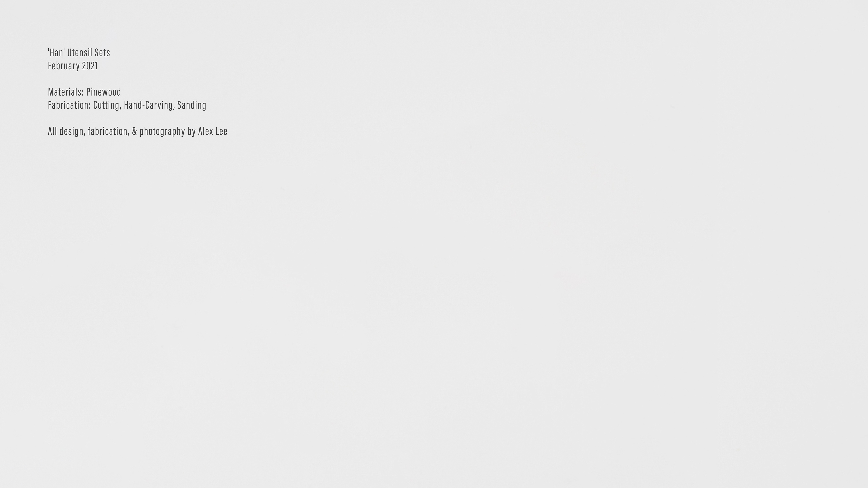
Task: Click the year '2021'
Action: tap(90, 66)
